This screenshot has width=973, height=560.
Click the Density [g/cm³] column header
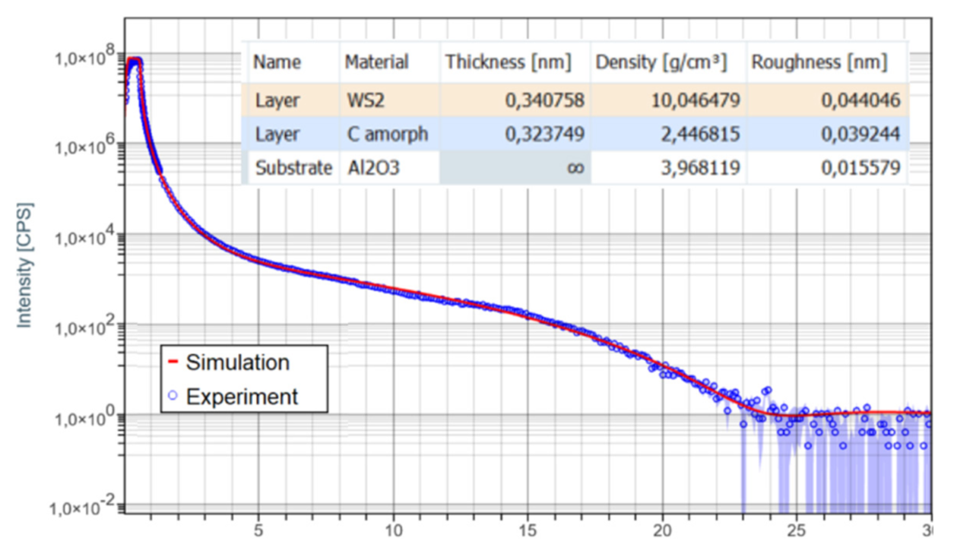[x=661, y=62]
